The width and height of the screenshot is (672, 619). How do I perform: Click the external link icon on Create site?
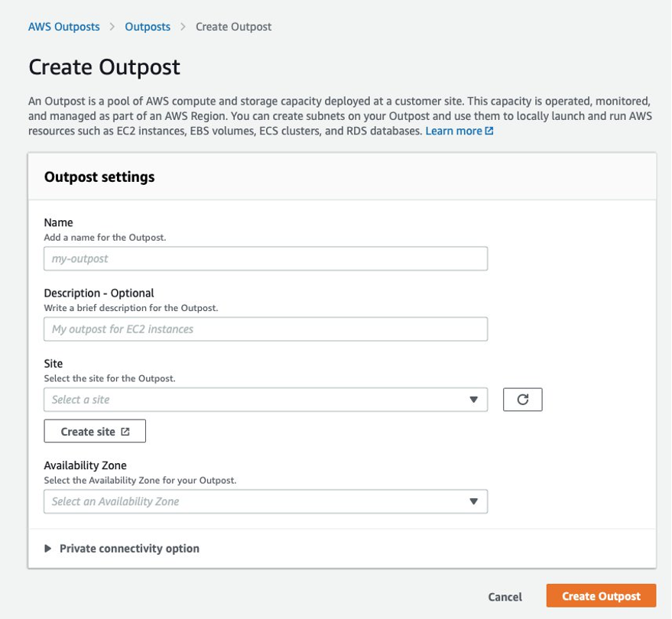125,430
